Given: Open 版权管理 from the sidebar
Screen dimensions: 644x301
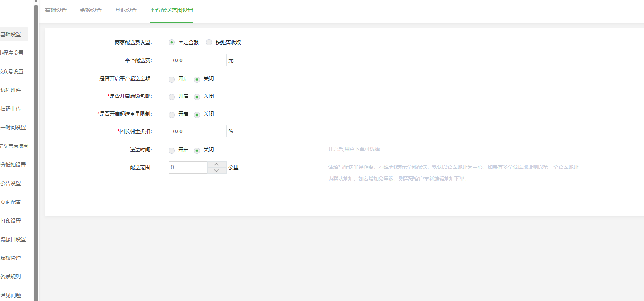Looking at the screenshot, I should pyautogui.click(x=11, y=258).
